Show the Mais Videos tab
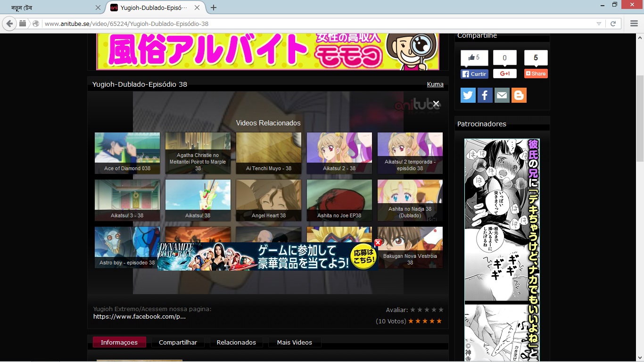 pos(295,342)
